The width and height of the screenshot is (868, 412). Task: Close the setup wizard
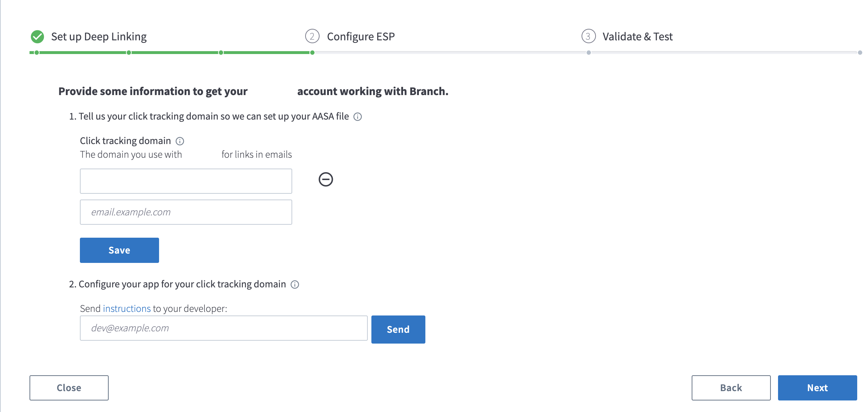69,388
